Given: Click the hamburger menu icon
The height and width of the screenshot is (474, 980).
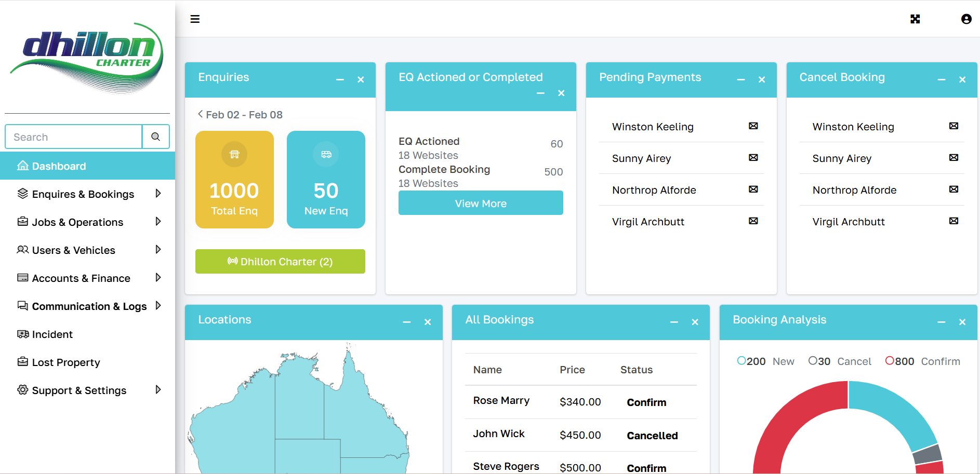Looking at the screenshot, I should pyautogui.click(x=195, y=19).
